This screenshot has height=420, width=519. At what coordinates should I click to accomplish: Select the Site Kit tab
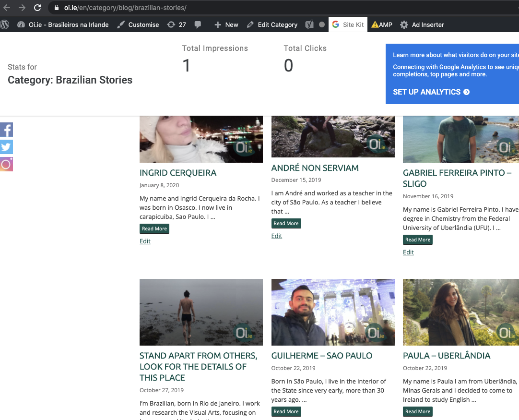(x=348, y=24)
